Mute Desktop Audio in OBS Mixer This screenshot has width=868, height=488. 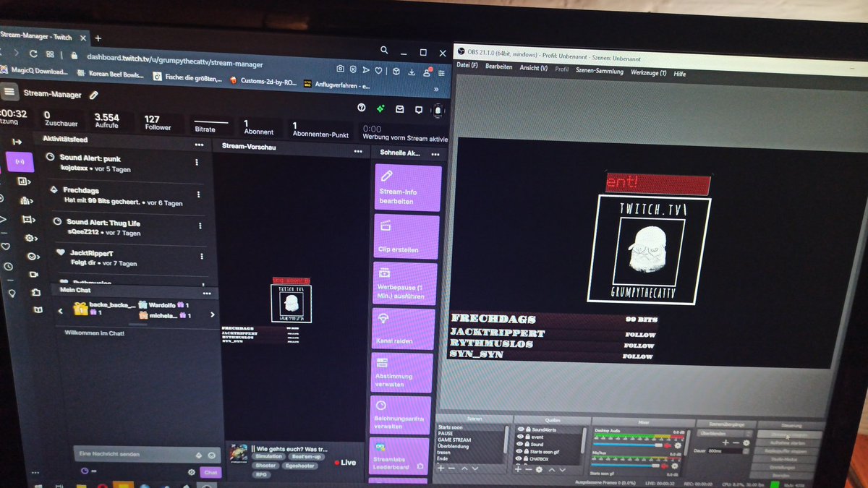point(668,445)
